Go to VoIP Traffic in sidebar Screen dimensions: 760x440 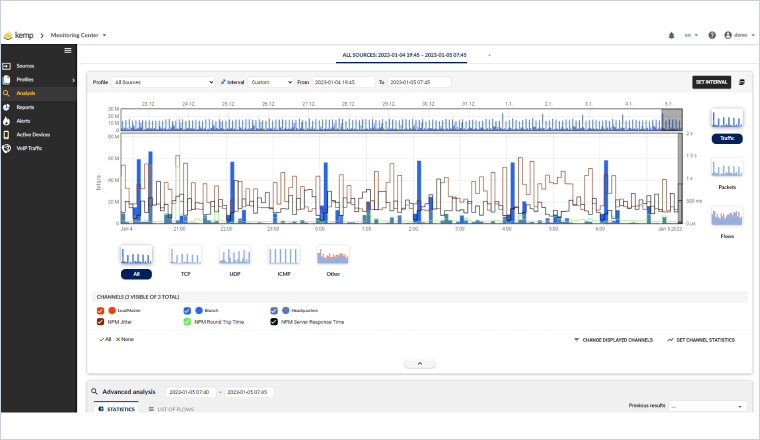29,148
